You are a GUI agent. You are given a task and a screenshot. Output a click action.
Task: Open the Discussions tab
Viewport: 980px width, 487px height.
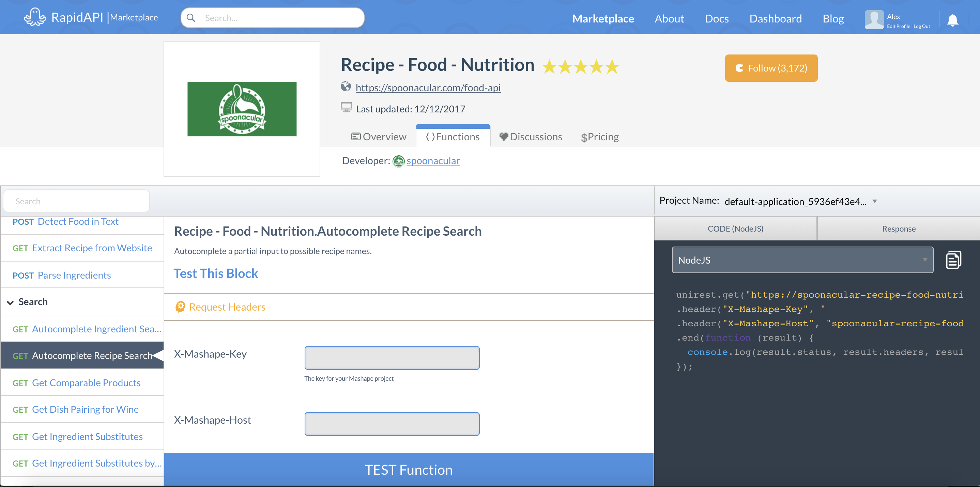[x=531, y=137]
